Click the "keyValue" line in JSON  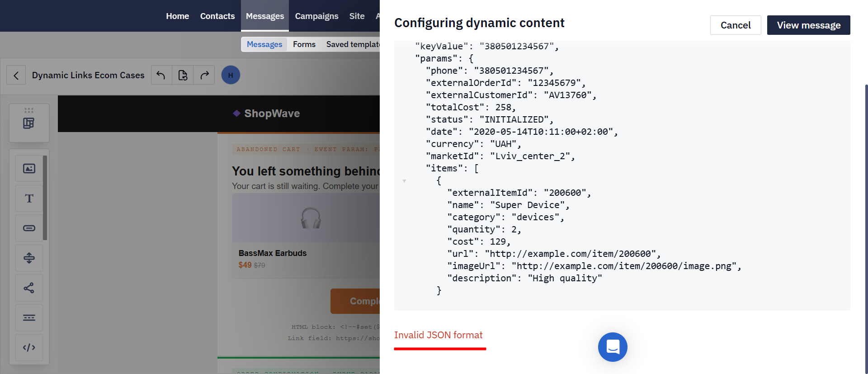click(x=487, y=46)
